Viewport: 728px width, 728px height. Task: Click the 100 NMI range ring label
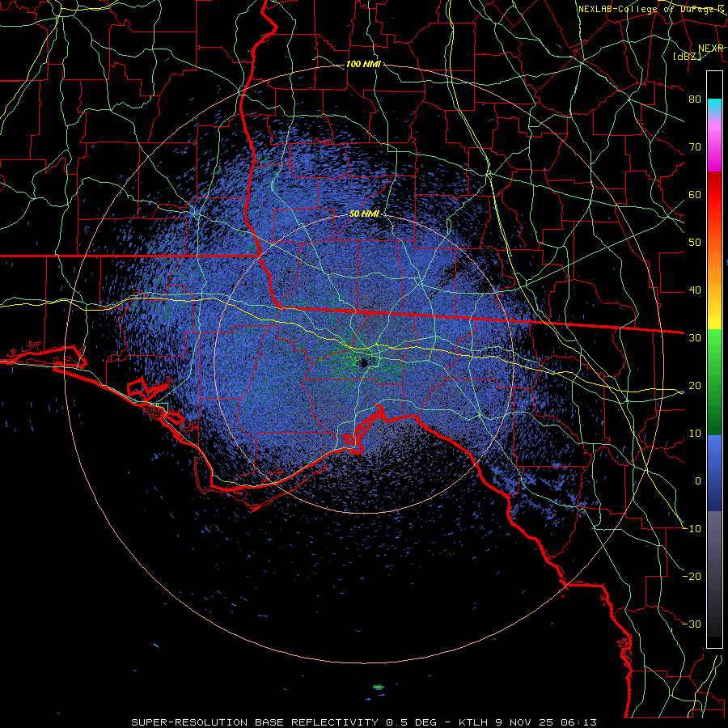pos(363,64)
